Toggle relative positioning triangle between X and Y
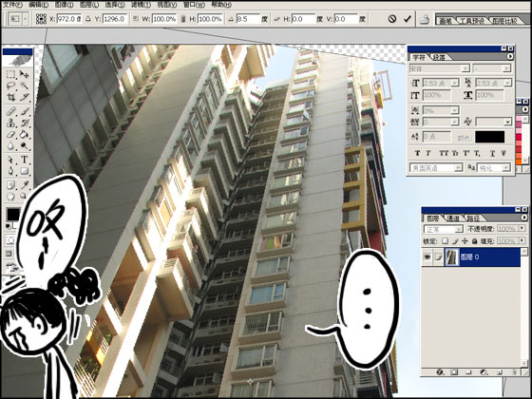532x399 pixels. (87, 19)
